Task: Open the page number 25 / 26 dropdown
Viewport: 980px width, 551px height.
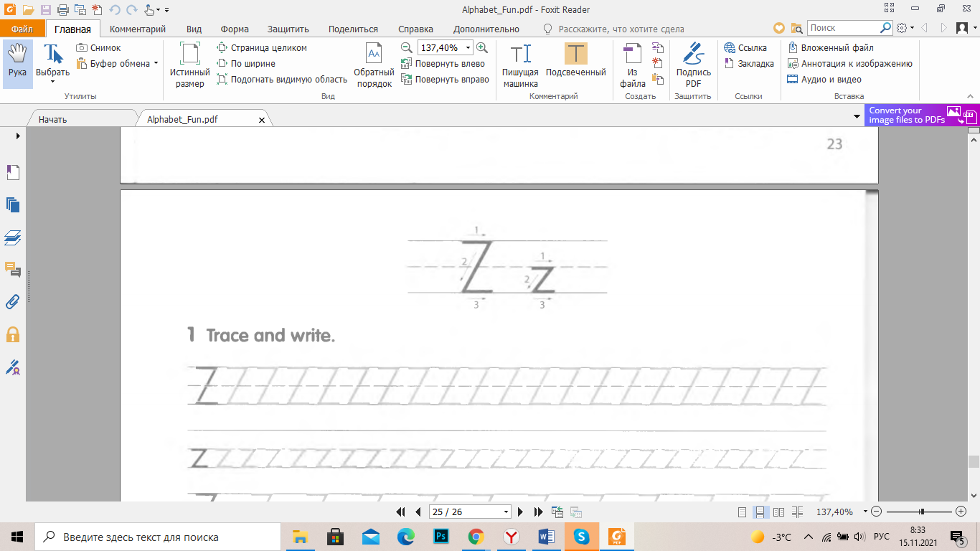Action: tap(507, 512)
